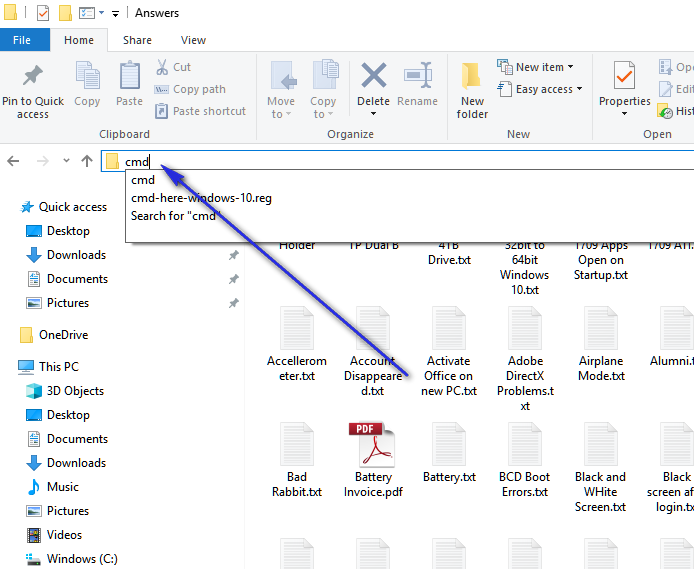Click the Paste clipboard icon

[x=130, y=75]
